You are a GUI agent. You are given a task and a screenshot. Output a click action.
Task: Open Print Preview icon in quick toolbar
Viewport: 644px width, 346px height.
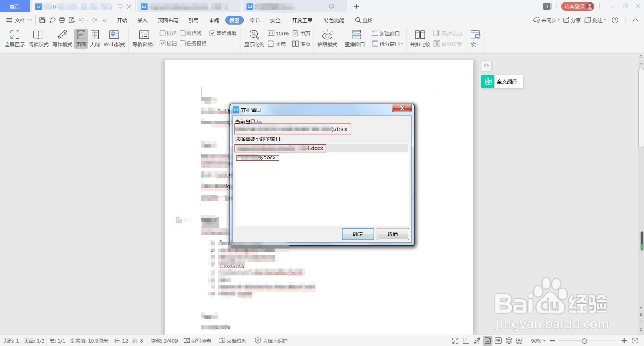point(72,20)
